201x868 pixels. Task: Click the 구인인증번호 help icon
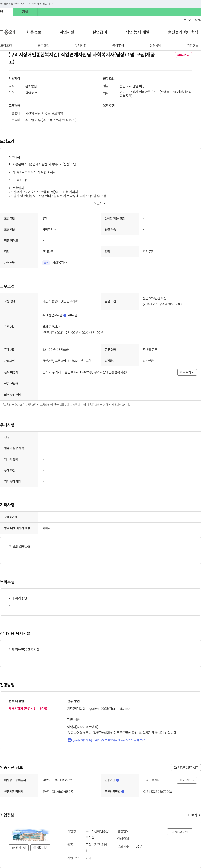point(123,792)
